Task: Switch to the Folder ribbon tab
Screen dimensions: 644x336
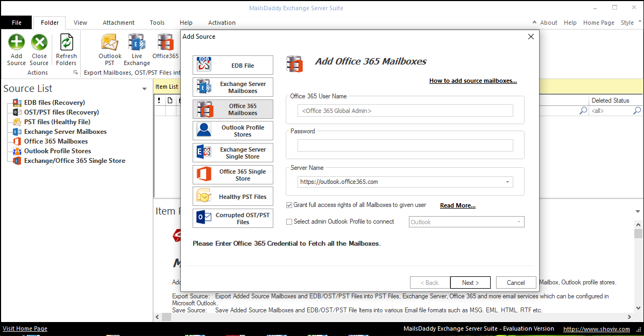Action: tap(49, 23)
